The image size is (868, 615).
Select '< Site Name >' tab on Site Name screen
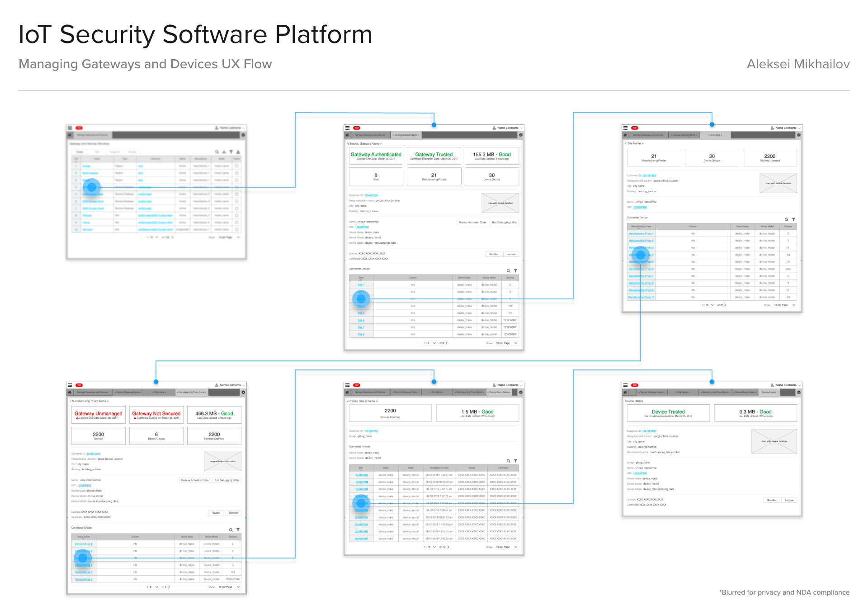(x=715, y=135)
